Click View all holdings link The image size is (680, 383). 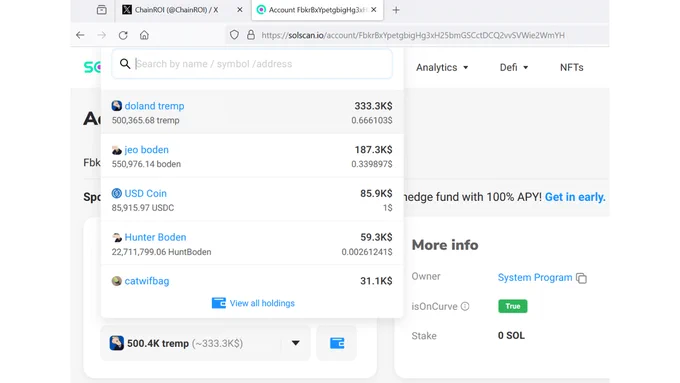[262, 303]
